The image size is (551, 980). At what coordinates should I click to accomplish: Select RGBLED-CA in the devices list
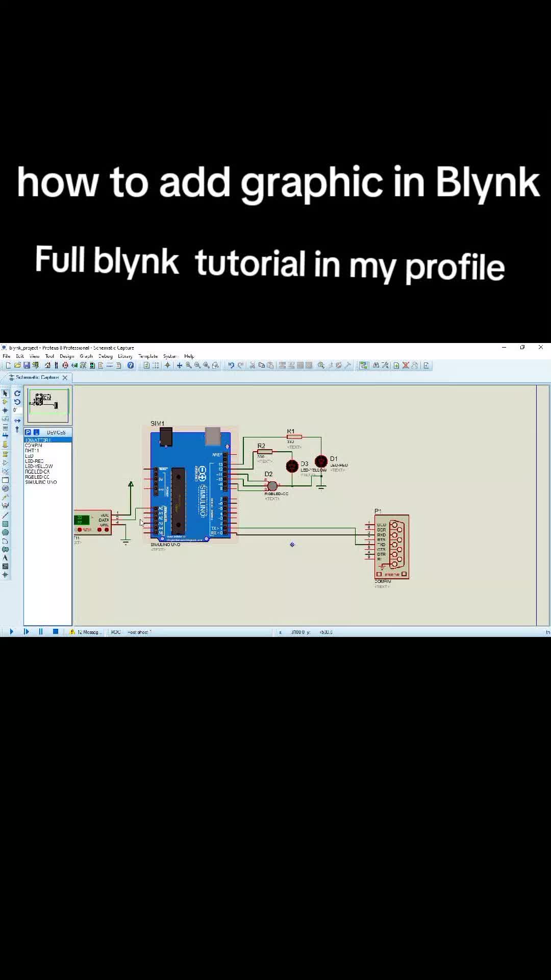point(37,472)
